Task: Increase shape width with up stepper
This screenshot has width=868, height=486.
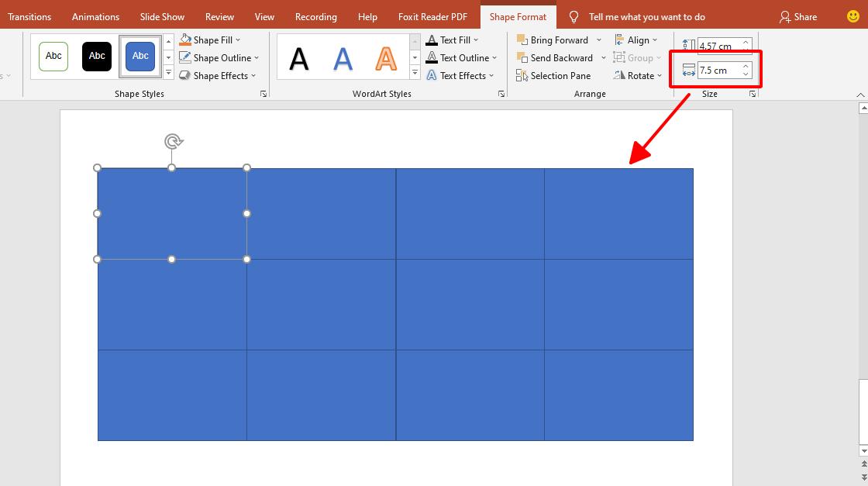Action: click(746, 67)
